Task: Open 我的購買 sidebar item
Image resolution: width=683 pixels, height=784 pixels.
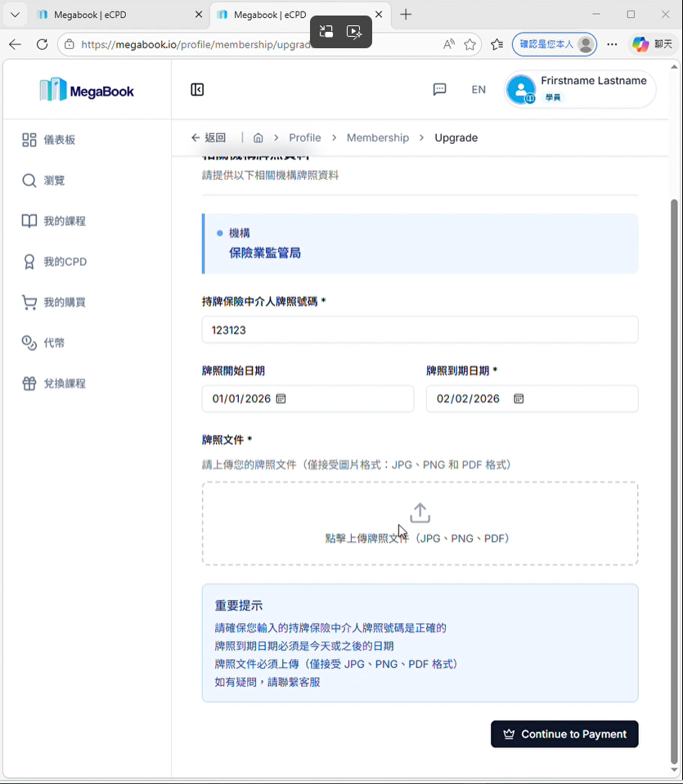Action: (x=53, y=302)
